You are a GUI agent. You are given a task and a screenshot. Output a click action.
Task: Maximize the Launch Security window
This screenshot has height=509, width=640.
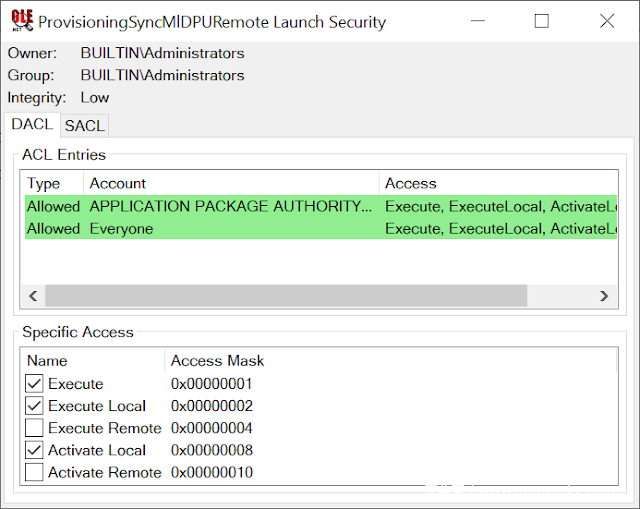pyautogui.click(x=542, y=21)
